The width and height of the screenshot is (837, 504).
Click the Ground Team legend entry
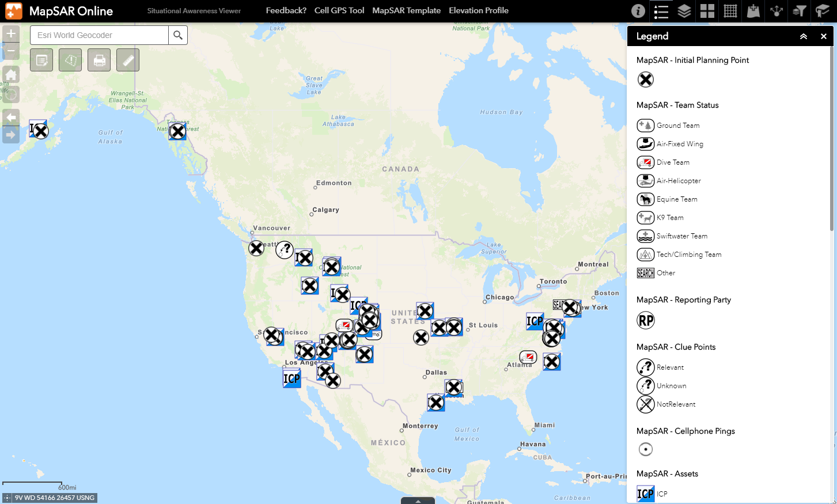click(668, 126)
